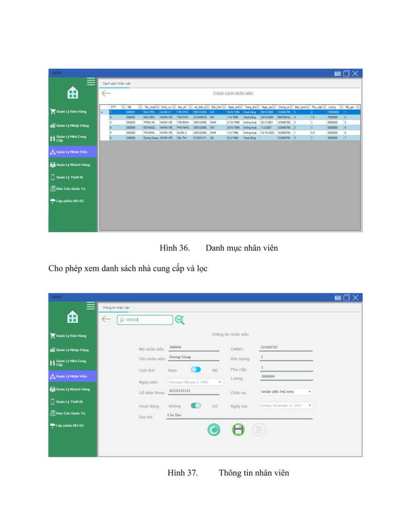Click the 10000000 salary cell
The height and width of the screenshot is (532, 411).
335,113
